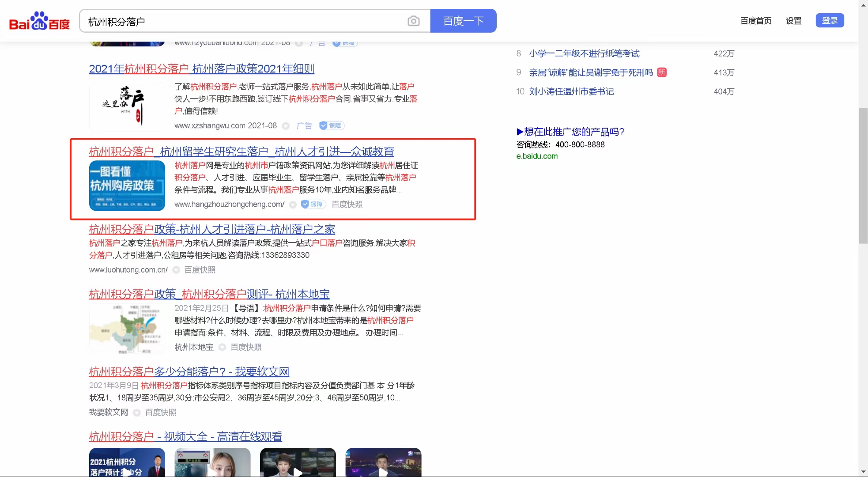Click the Baidu logo
The width and height of the screenshot is (868, 477).
pos(39,21)
